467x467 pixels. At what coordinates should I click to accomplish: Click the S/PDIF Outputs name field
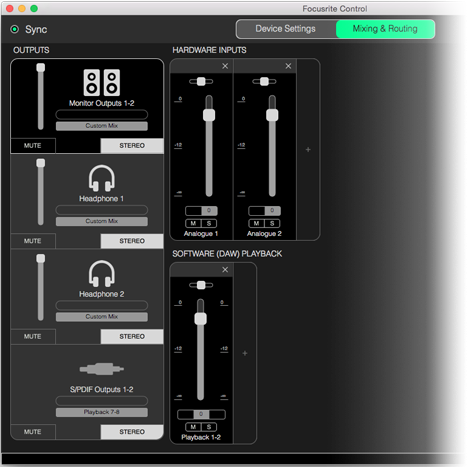(x=102, y=401)
